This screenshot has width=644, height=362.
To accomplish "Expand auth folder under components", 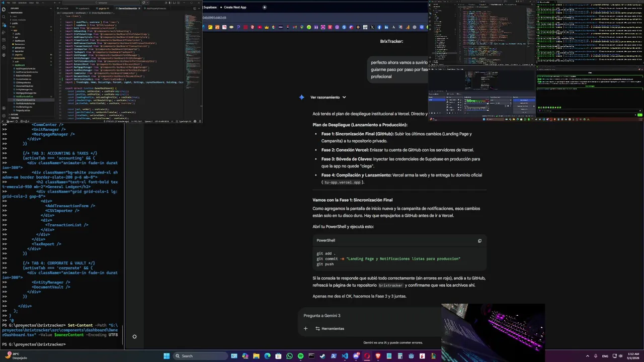I will tap(16, 61).
